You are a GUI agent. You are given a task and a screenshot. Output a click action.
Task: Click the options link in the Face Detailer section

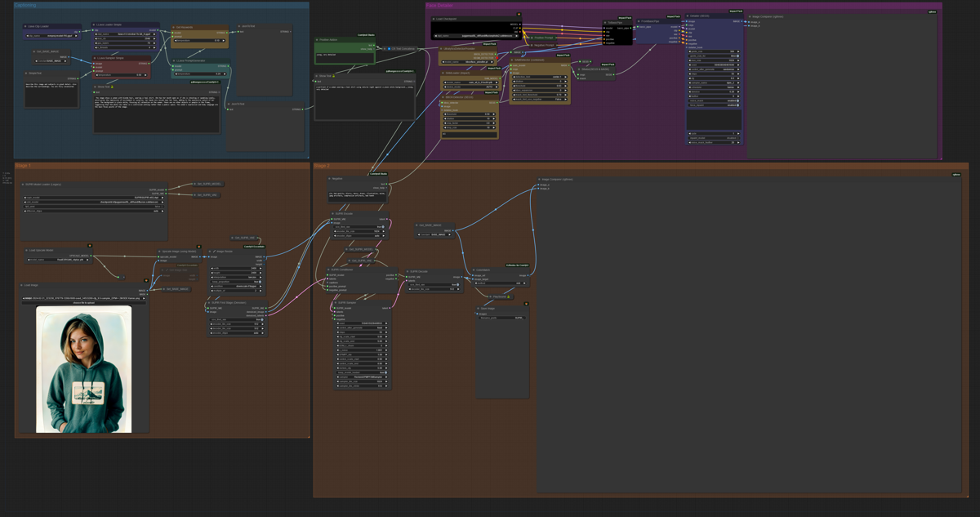(x=932, y=12)
